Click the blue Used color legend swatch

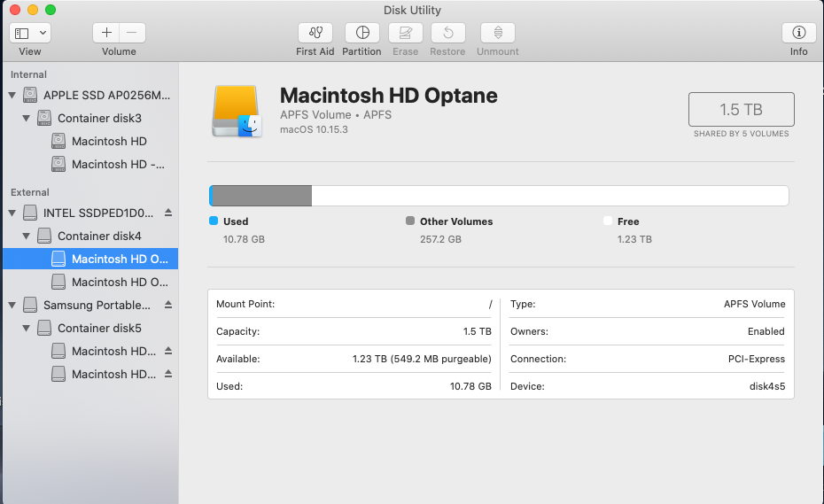[x=214, y=221]
